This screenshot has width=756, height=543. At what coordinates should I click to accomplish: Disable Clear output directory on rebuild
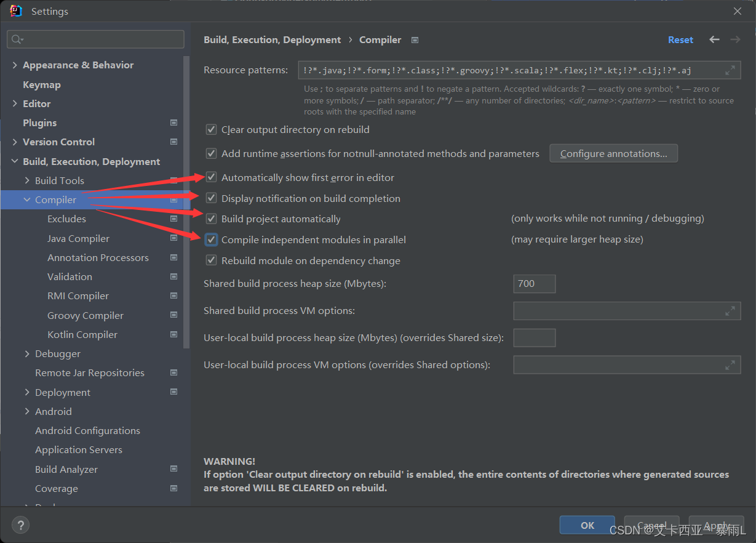(x=211, y=129)
